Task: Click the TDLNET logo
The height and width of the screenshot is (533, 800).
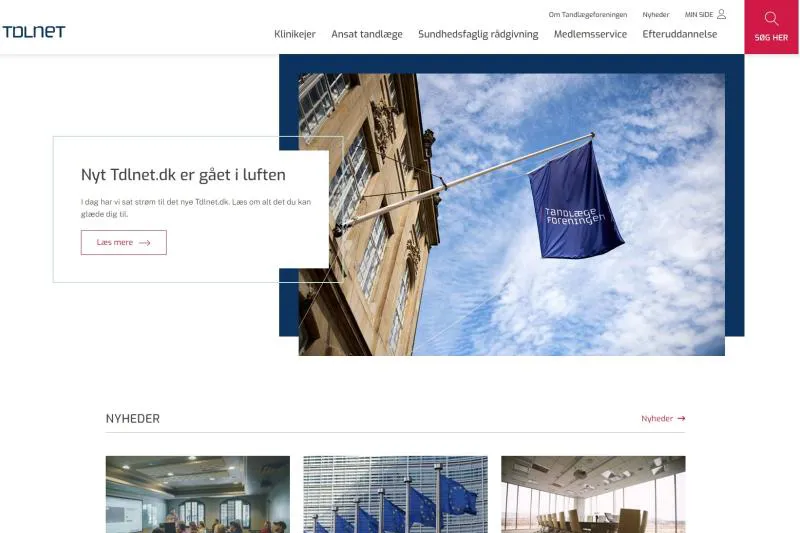Action: pos(34,32)
